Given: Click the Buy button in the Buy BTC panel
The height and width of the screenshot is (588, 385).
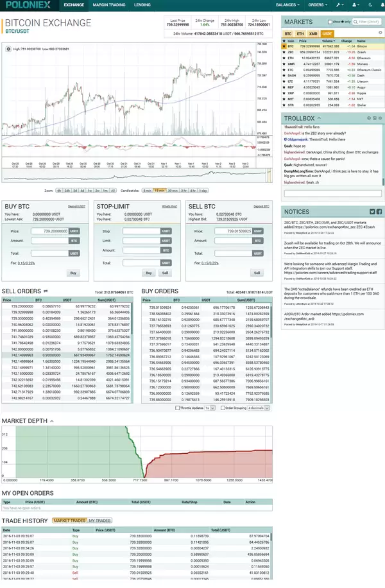Looking at the screenshot, I should click(73, 273).
